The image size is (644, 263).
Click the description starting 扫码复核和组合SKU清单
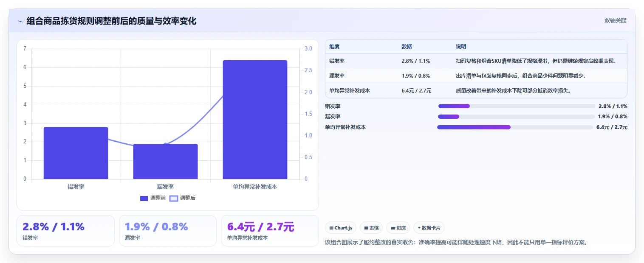point(536,61)
